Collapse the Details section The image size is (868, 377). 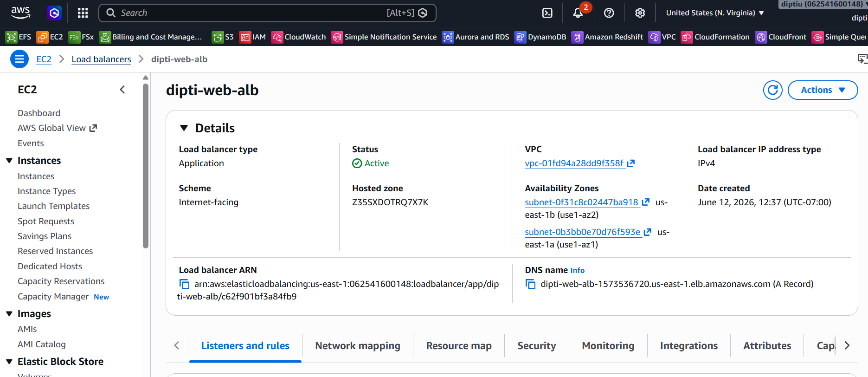point(184,128)
